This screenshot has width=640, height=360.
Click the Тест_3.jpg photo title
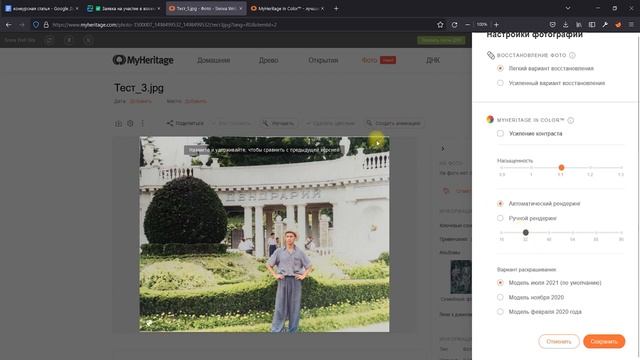[139, 88]
